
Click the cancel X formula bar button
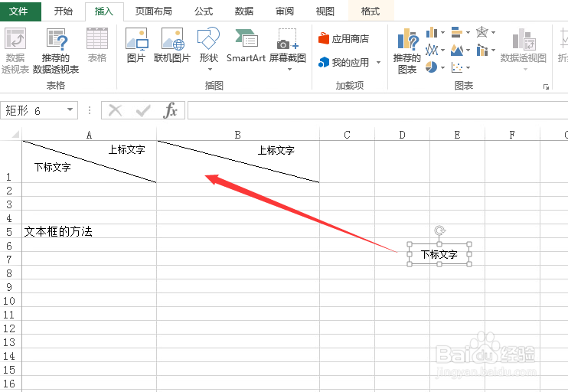(x=115, y=110)
